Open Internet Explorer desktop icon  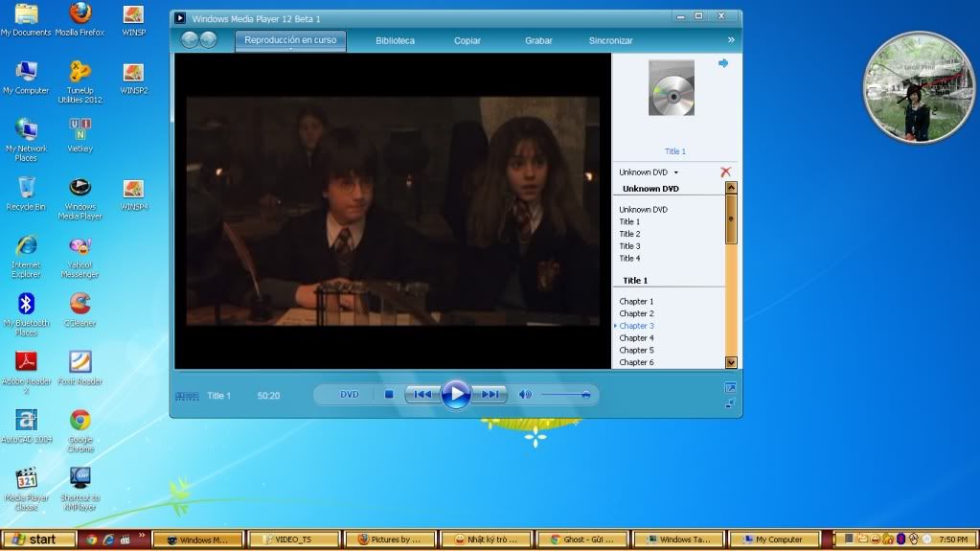point(26,257)
